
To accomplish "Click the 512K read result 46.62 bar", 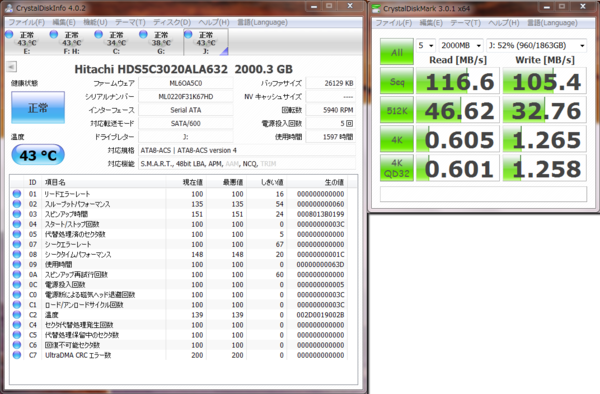I will [458, 110].
